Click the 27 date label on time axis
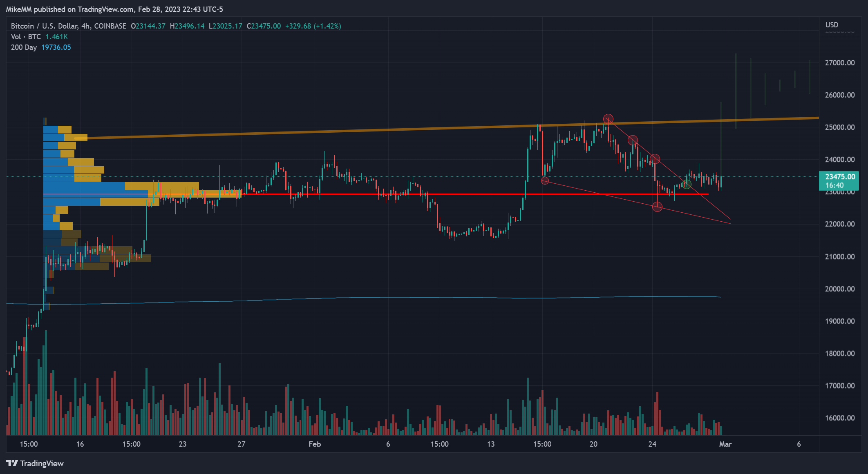 [x=242, y=444]
